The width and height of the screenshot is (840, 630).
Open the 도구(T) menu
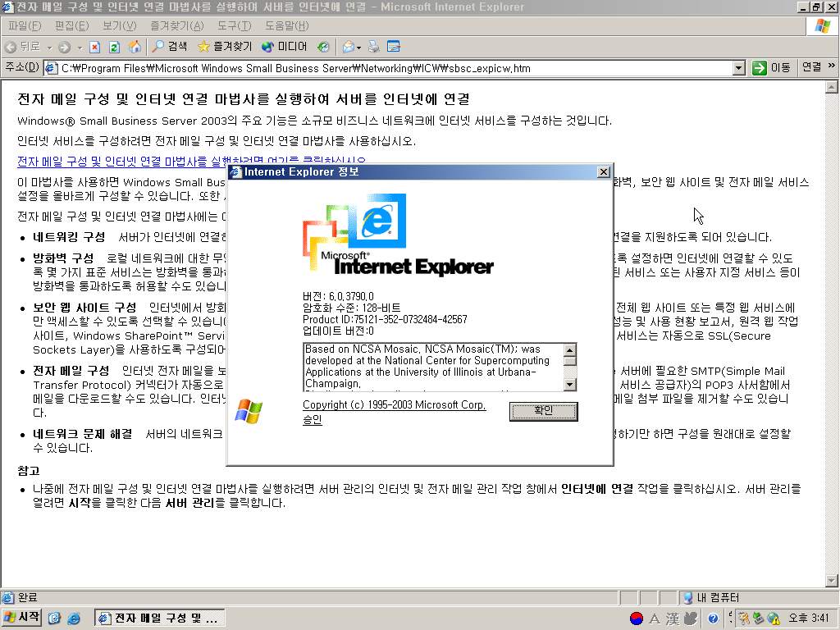234,25
